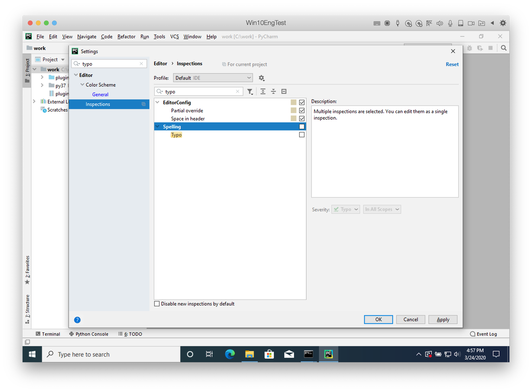Click the Space in header color swatch
The image size is (532, 392).
click(x=294, y=118)
